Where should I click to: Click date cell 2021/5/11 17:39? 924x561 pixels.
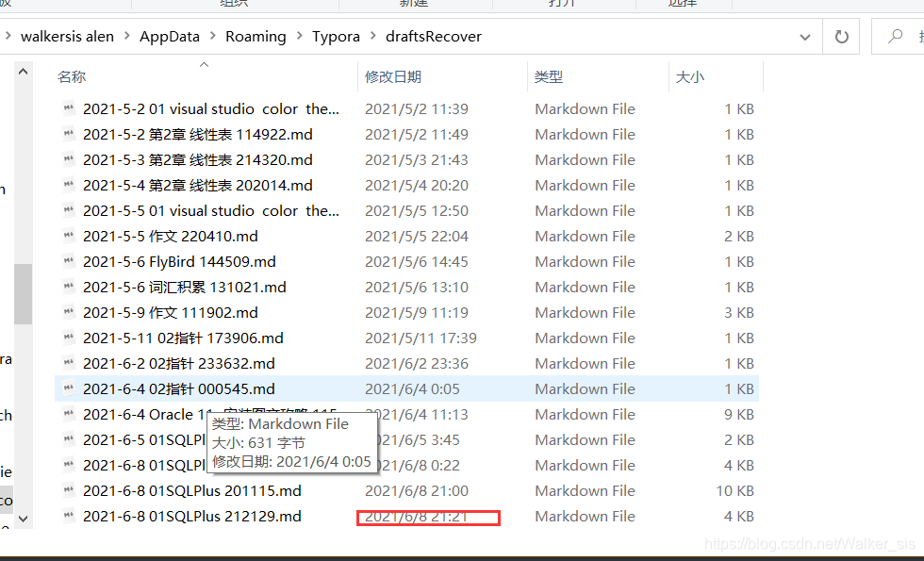pos(421,338)
